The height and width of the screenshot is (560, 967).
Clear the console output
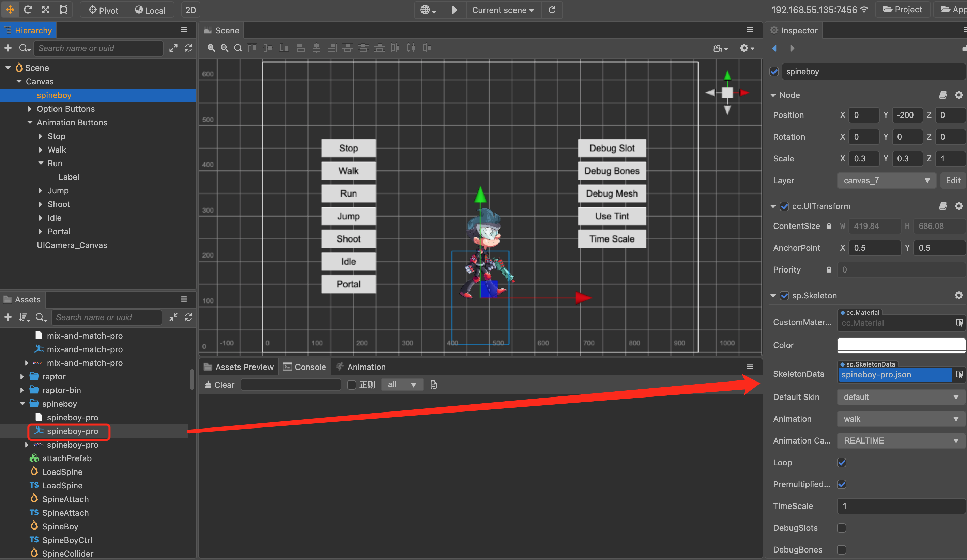coord(220,385)
